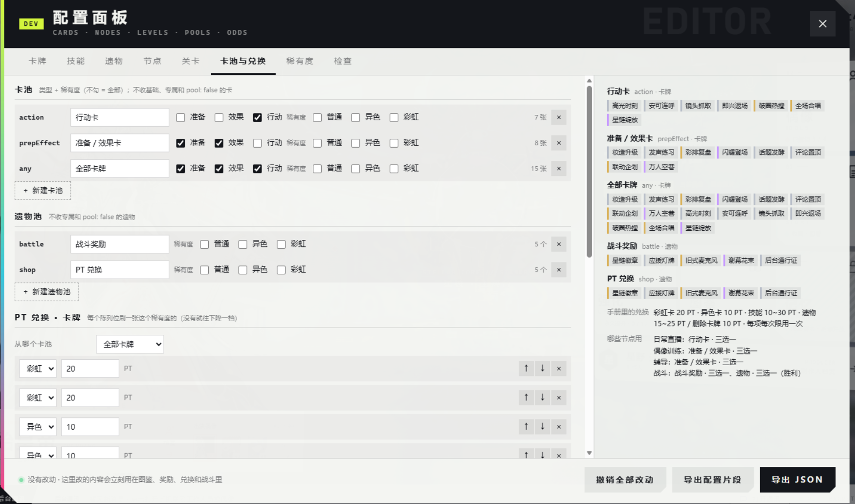Enable 准备 checkbox in the action pool row
This screenshot has width=855, height=504.
181,117
